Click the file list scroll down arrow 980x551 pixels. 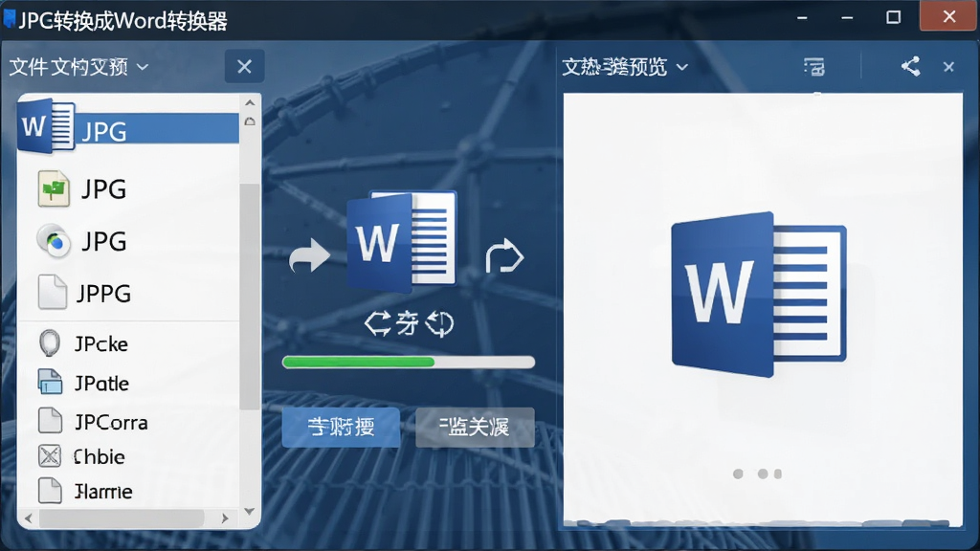pyautogui.click(x=250, y=512)
